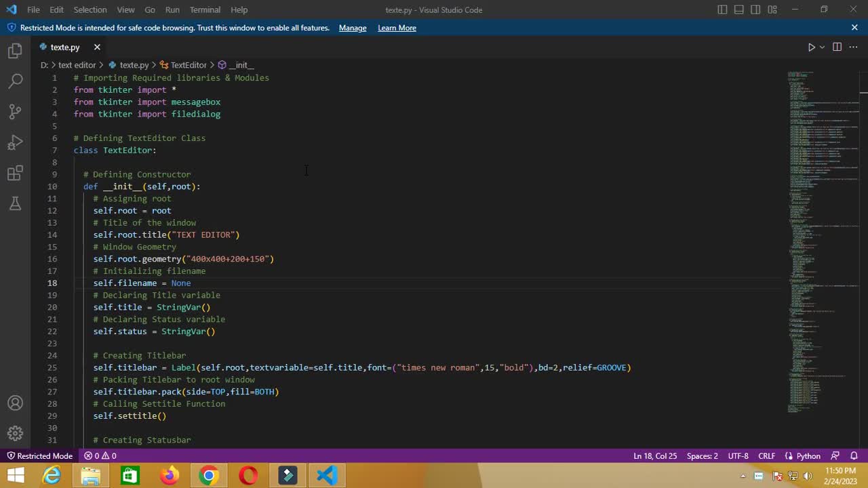Image resolution: width=868 pixels, height=488 pixels.
Task: Open the File menu
Action: click(x=33, y=9)
